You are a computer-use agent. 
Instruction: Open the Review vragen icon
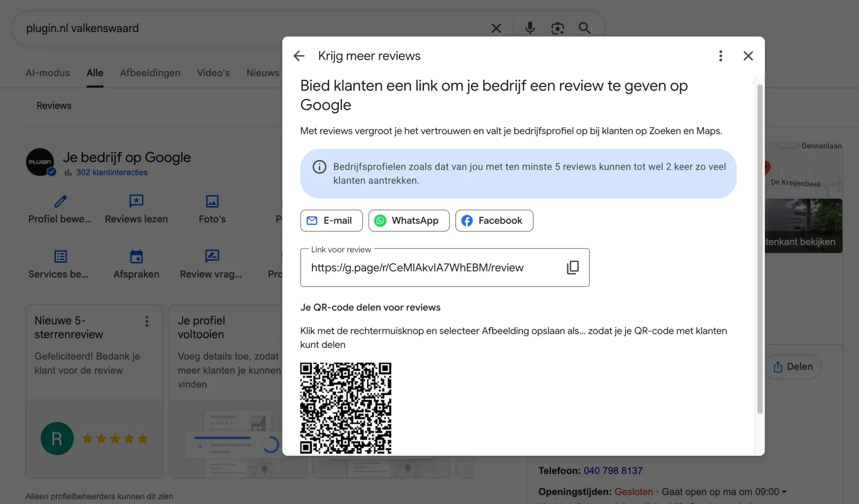coord(212,256)
